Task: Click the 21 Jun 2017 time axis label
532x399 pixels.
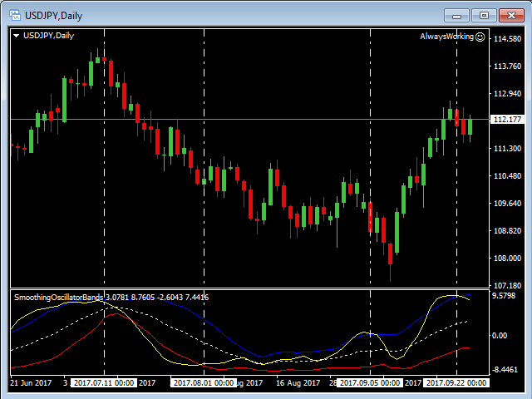Action: tap(32, 383)
